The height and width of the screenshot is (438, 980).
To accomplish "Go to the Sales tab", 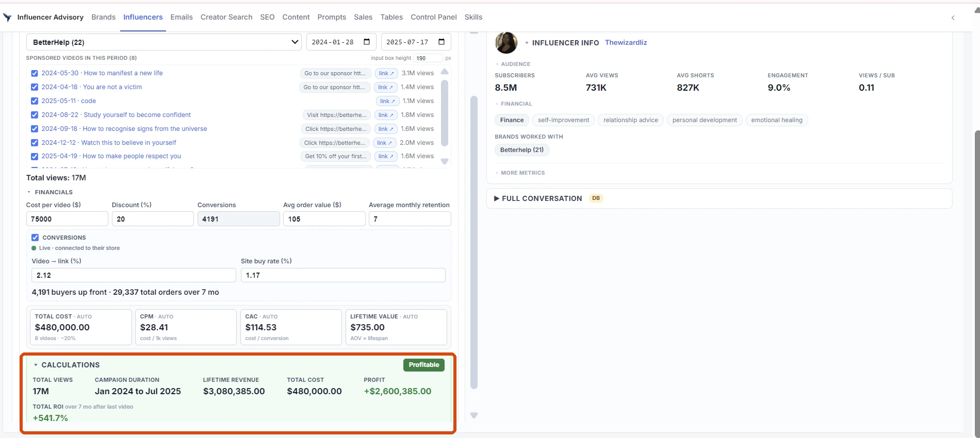I will (363, 17).
